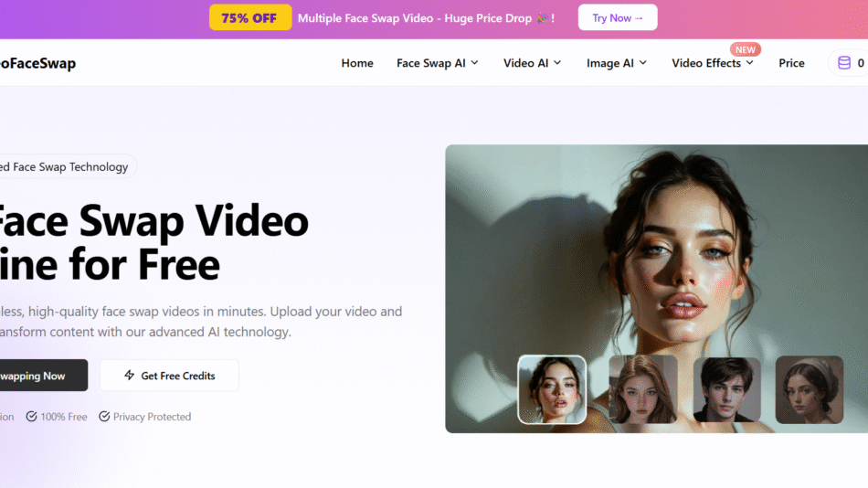The height and width of the screenshot is (488, 868).
Task: Click the checkmark icon beside Privacy Protected
Action: [104, 417]
